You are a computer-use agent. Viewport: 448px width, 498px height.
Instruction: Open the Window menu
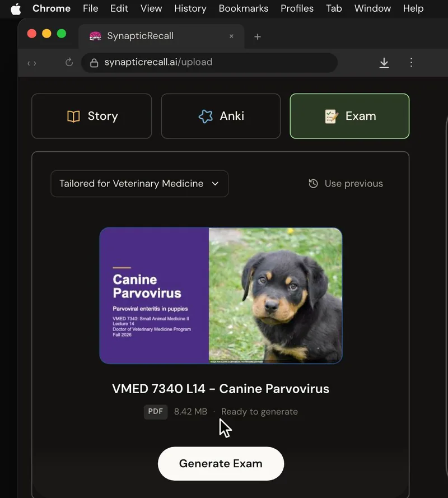372,8
